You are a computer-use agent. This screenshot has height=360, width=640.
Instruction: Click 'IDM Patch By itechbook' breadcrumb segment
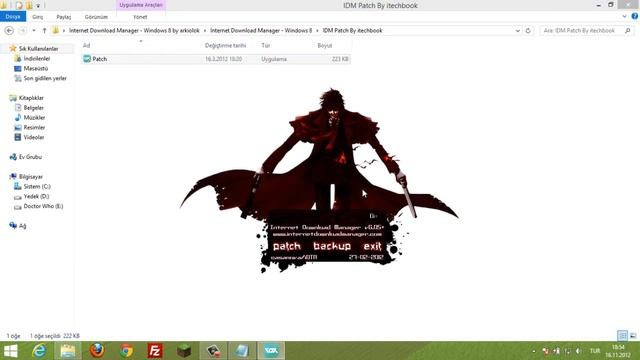click(352, 31)
